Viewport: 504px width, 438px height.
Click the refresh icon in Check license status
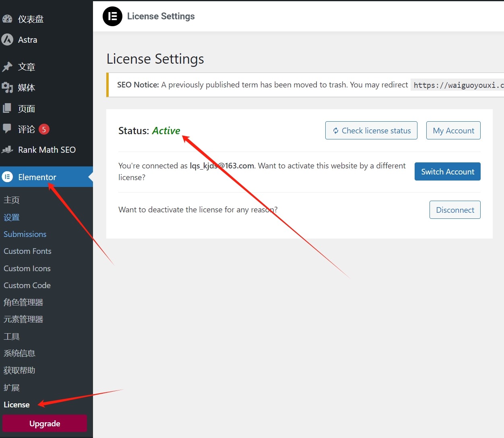pyautogui.click(x=336, y=131)
